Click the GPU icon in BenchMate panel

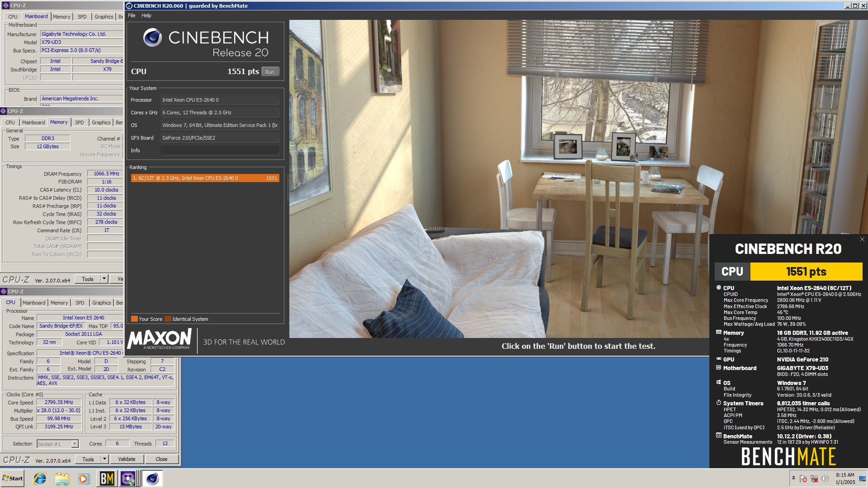(718, 359)
